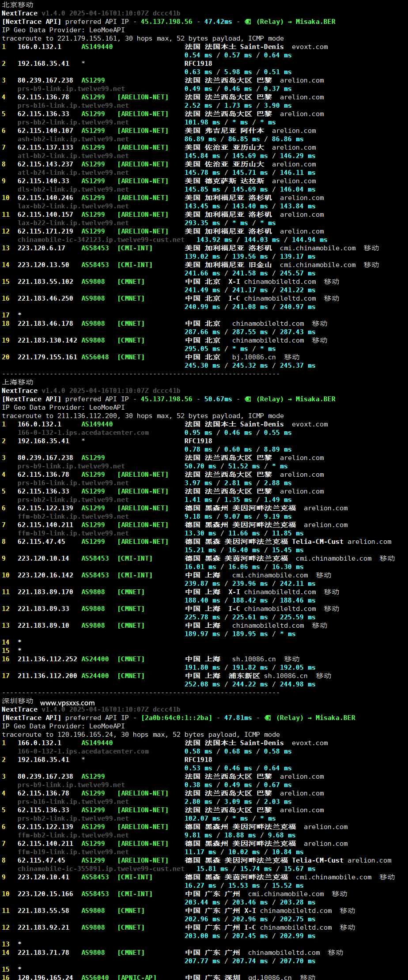Click IP address 221.183.55.58
The height and width of the screenshot is (980, 408).
pos(44,911)
